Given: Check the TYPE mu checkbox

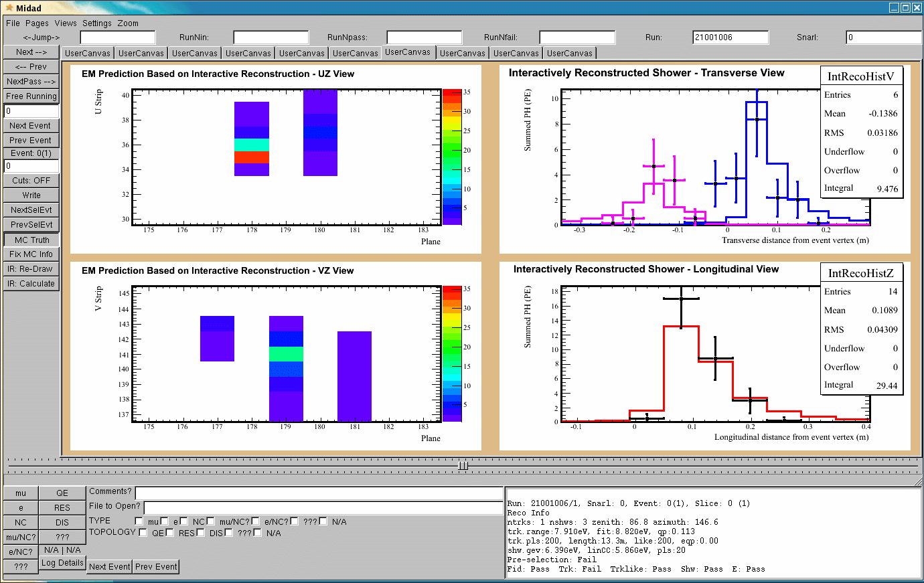Looking at the screenshot, I should (x=139, y=521).
